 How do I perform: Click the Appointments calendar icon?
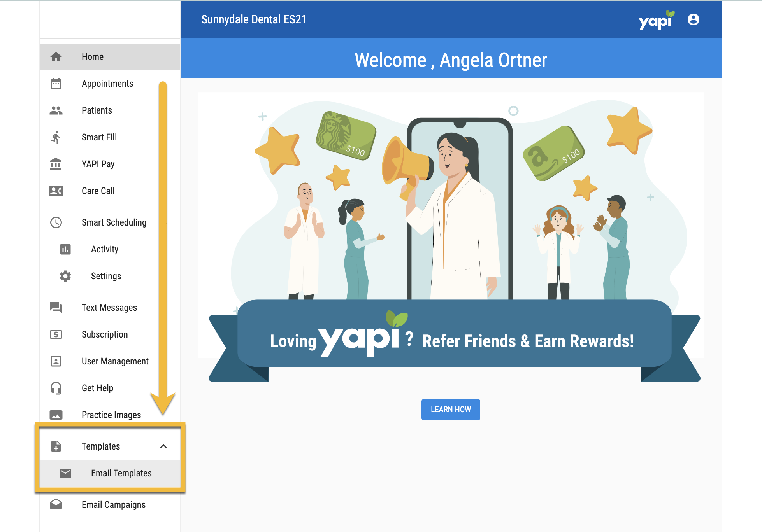(56, 84)
